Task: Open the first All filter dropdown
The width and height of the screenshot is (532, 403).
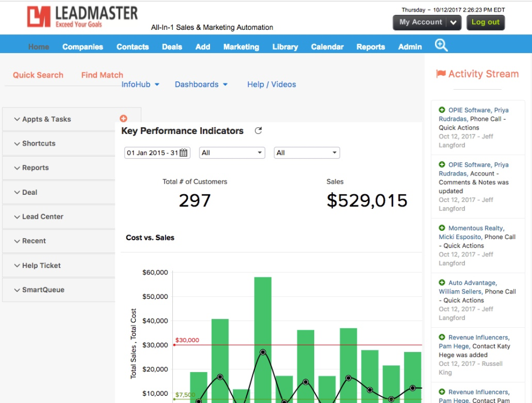Action: pyautogui.click(x=231, y=152)
